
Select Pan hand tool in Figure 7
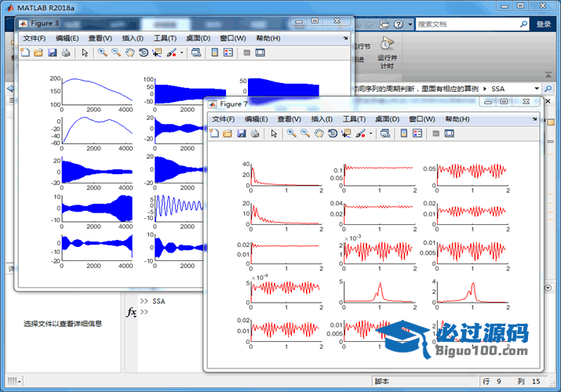[x=319, y=133]
